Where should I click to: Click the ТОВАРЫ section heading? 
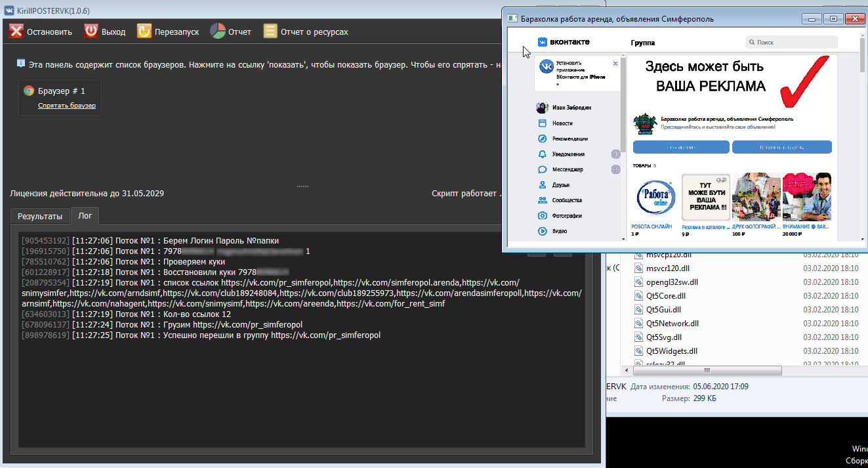(642, 165)
